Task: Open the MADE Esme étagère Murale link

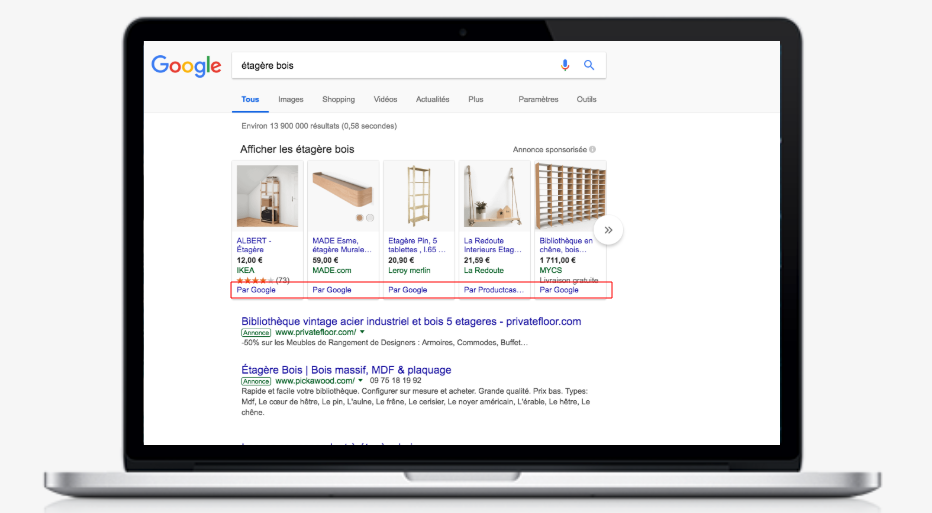Action: pos(342,245)
